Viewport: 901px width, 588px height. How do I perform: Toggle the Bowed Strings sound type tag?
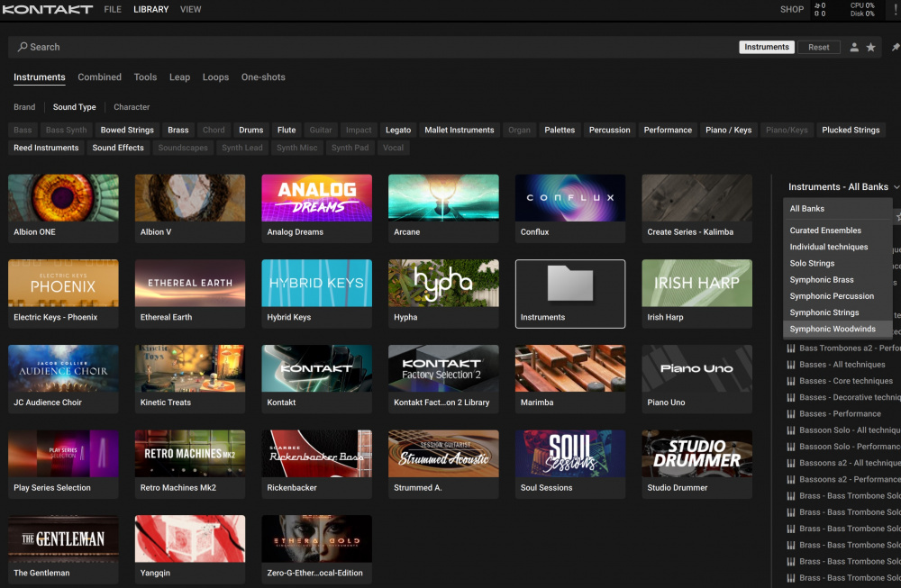127,130
